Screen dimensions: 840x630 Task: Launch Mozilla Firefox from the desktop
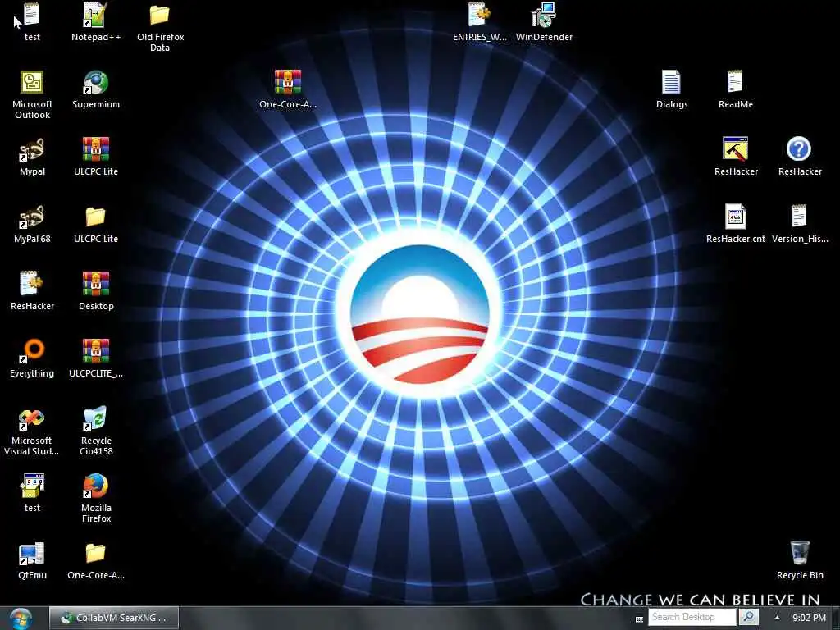(95, 486)
